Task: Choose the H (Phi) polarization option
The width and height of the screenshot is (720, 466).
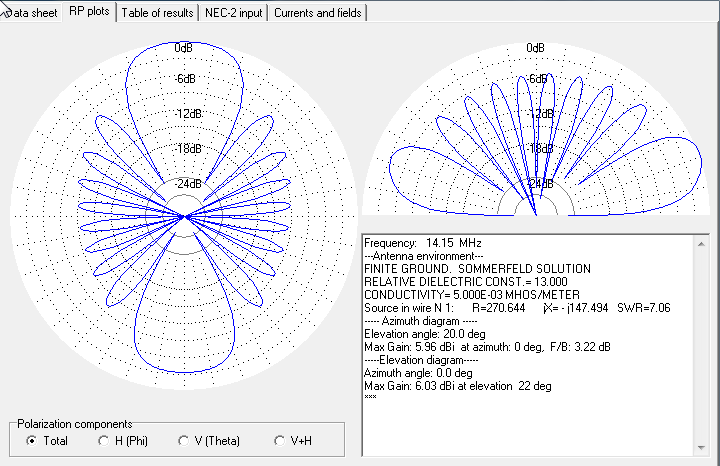Action: coord(104,440)
